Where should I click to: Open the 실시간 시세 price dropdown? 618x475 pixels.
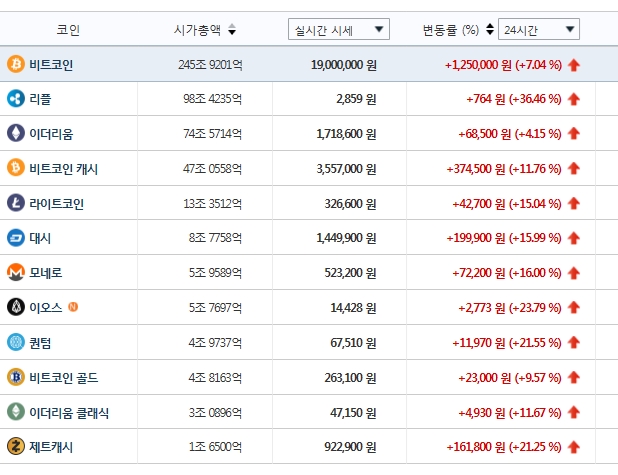tap(338, 30)
